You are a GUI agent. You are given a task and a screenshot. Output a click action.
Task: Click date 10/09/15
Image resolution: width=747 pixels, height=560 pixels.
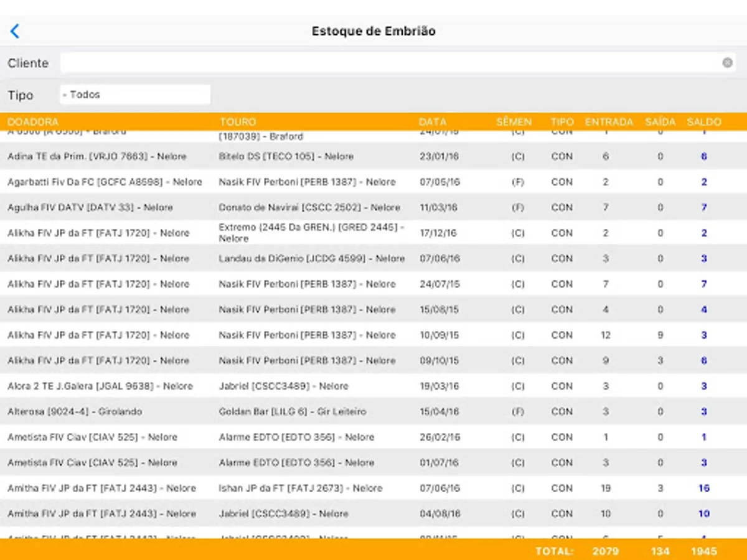(x=439, y=335)
